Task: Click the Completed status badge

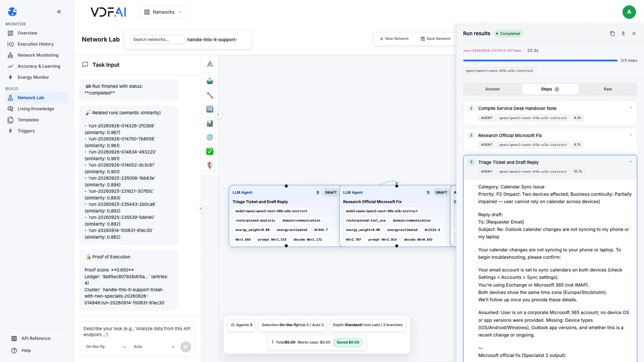Action: tap(508, 34)
